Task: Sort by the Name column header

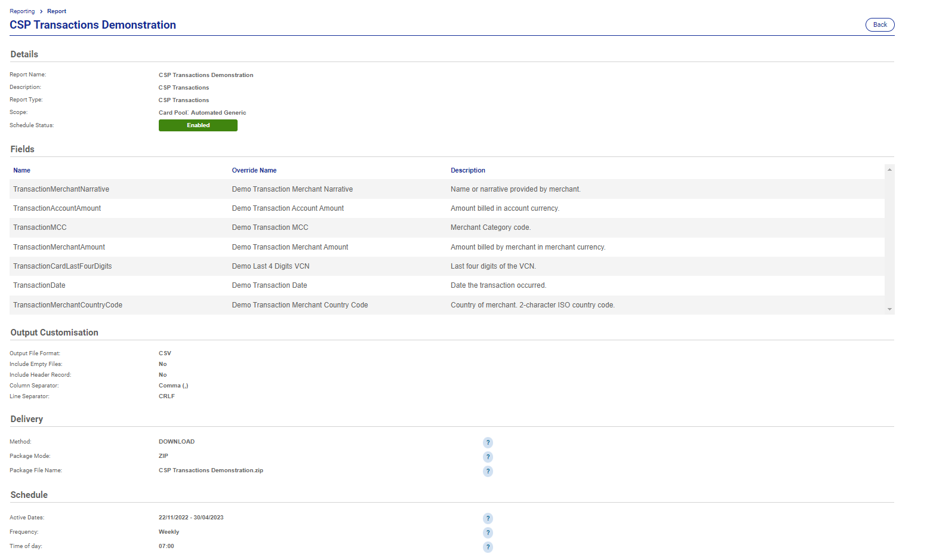Action: point(21,170)
